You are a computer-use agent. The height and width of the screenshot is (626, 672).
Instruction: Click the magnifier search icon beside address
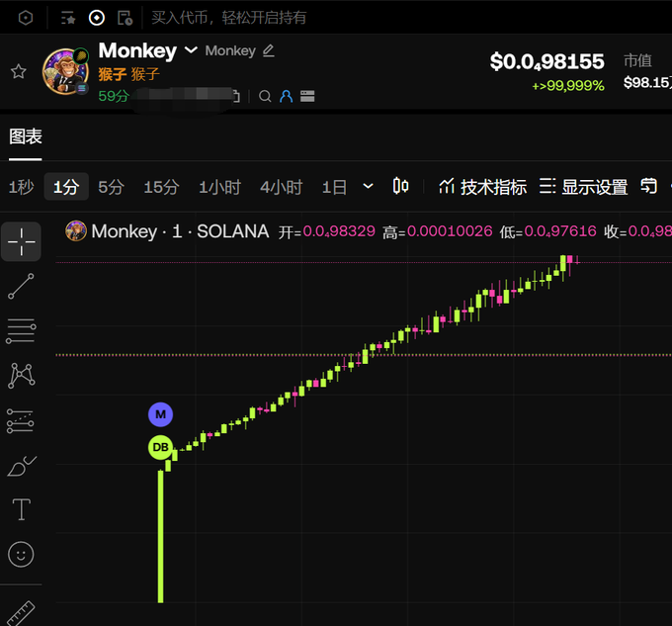coord(265,96)
